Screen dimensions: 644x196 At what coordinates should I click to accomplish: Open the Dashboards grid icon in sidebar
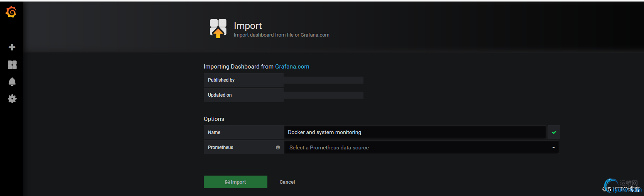click(x=12, y=65)
